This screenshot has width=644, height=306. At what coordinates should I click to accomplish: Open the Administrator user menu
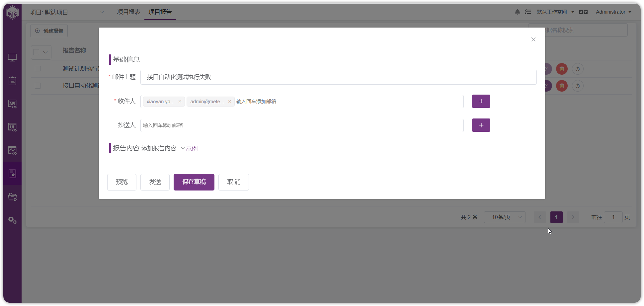613,12
